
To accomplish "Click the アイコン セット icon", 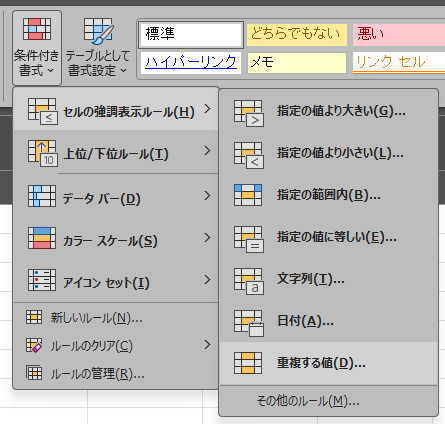I will pyautogui.click(x=42, y=280).
